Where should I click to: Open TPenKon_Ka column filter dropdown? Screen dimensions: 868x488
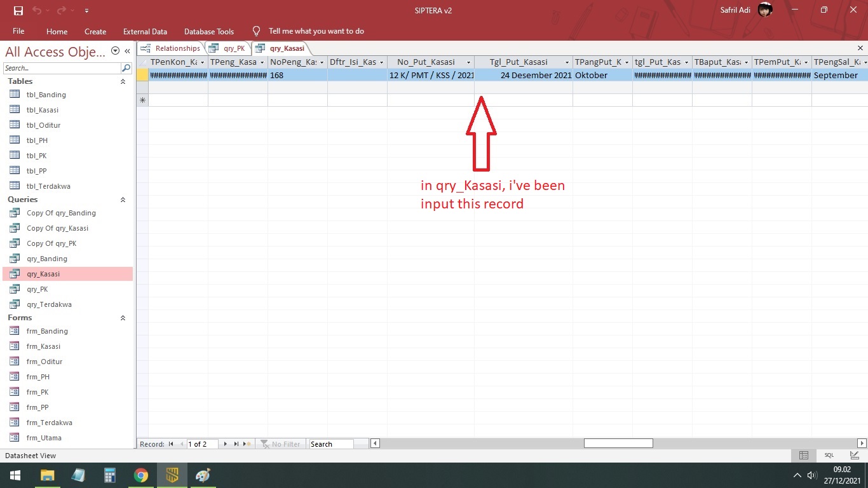203,62
